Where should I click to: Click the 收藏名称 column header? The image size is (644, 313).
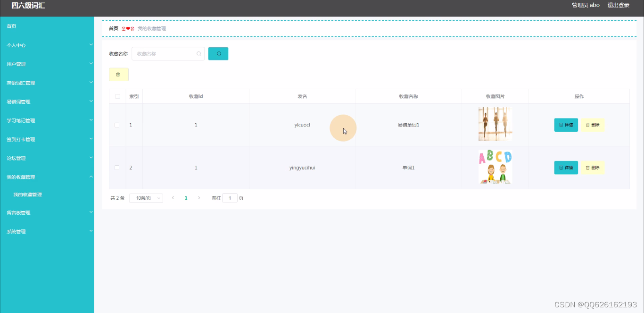(x=408, y=96)
